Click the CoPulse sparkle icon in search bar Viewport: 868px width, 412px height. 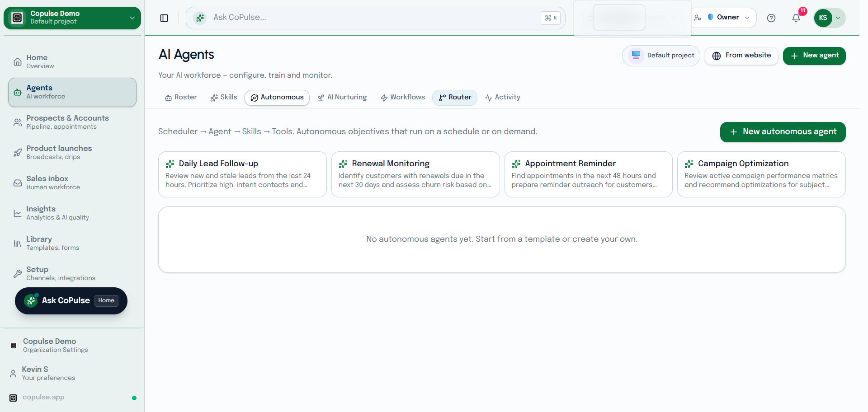tap(200, 18)
